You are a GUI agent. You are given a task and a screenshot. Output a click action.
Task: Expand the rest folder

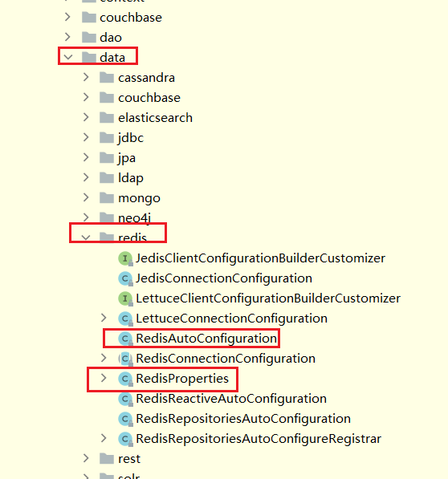click(x=86, y=458)
